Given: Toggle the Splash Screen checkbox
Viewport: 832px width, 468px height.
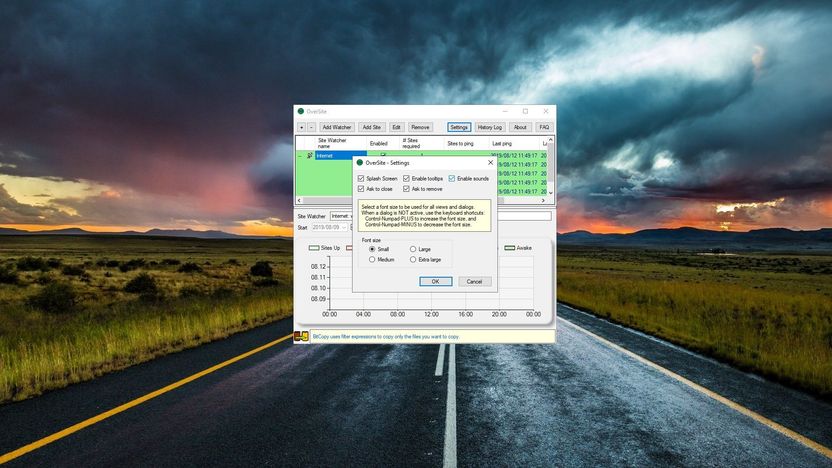Looking at the screenshot, I should (361, 178).
